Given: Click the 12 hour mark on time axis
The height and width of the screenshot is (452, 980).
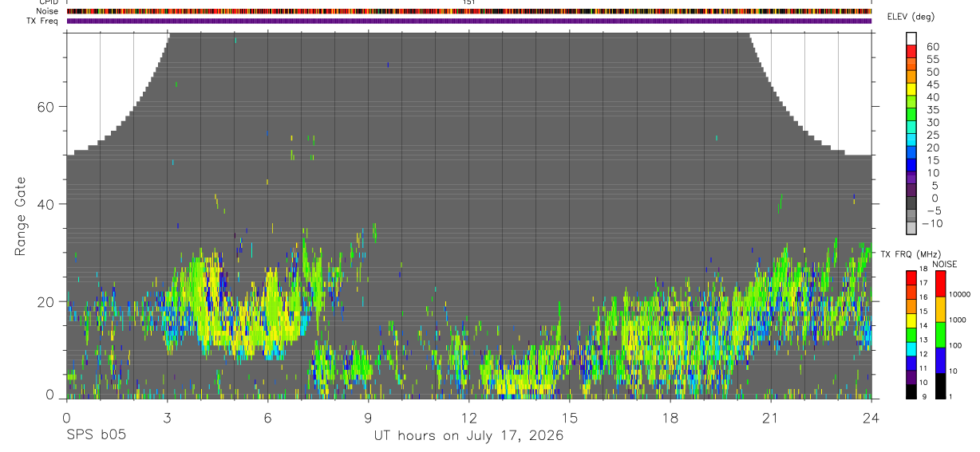Looking at the screenshot, I should pos(469,417).
